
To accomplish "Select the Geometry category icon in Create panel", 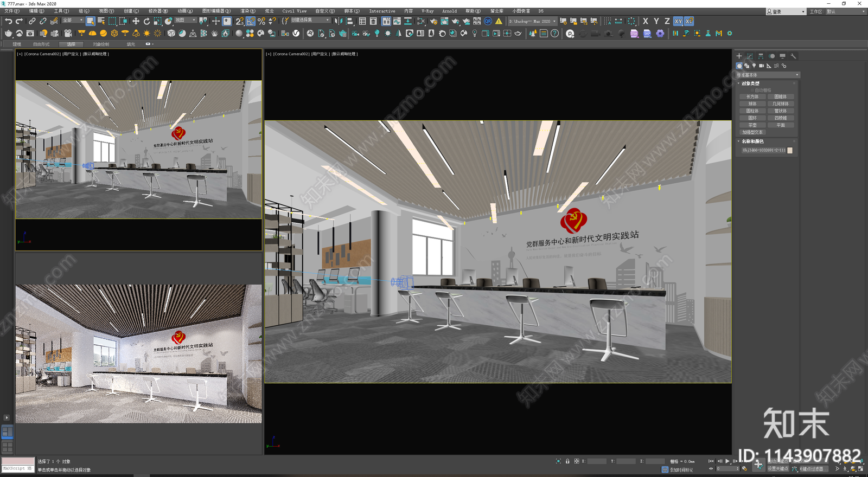I will click(x=739, y=66).
